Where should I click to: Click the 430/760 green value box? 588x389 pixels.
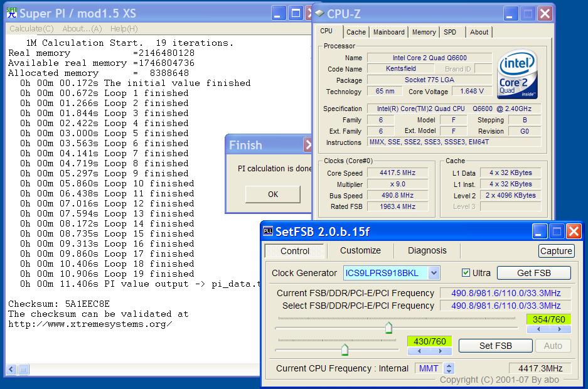pyautogui.click(x=430, y=341)
